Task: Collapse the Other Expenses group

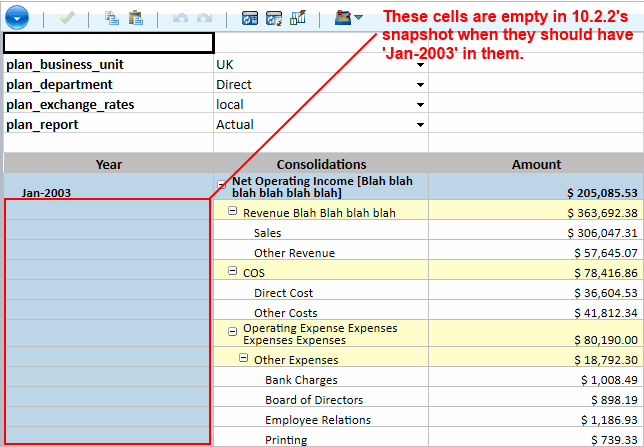Action: [244, 360]
